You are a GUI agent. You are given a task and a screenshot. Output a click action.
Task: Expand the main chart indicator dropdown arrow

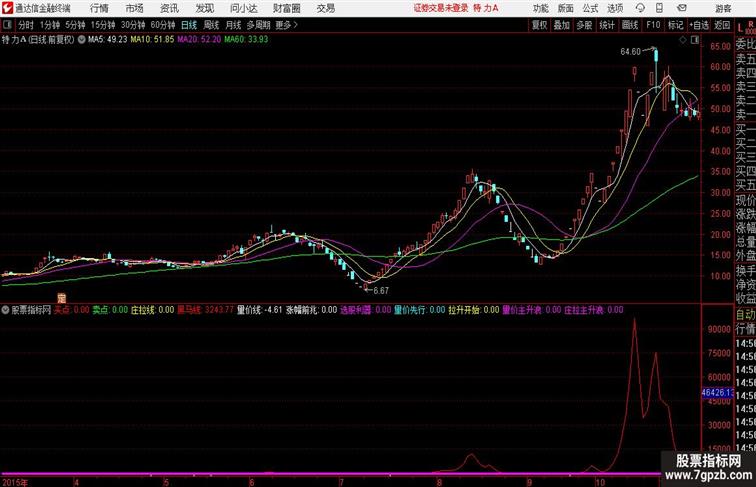(81, 40)
